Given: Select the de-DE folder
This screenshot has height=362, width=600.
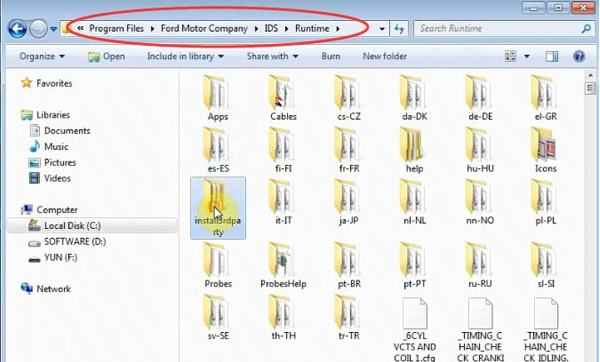Looking at the screenshot, I should coord(480,98).
